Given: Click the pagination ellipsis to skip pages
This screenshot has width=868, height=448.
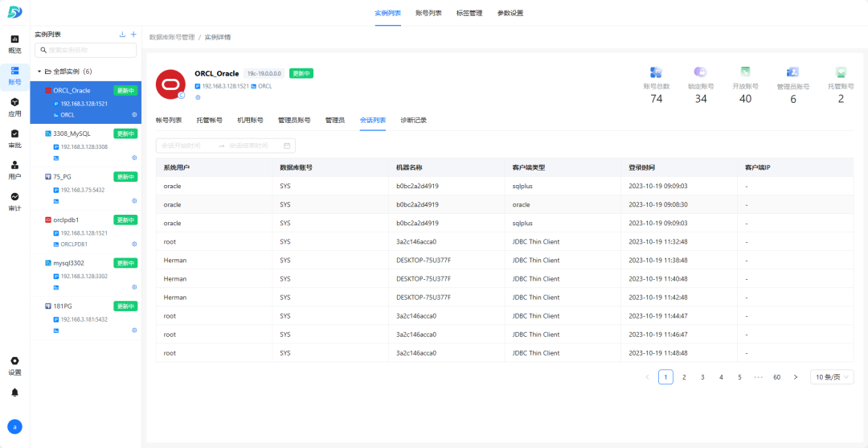Looking at the screenshot, I should tap(759, 377).
